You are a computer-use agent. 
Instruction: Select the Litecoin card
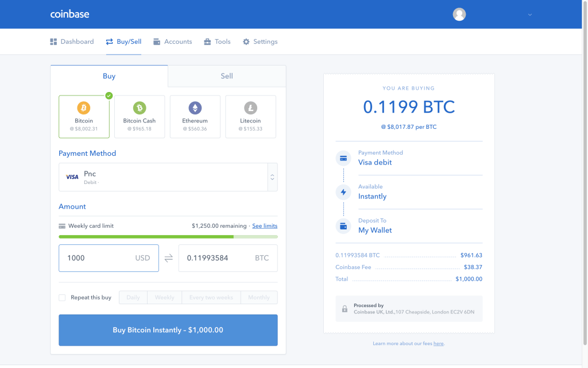tap(250, 117)
